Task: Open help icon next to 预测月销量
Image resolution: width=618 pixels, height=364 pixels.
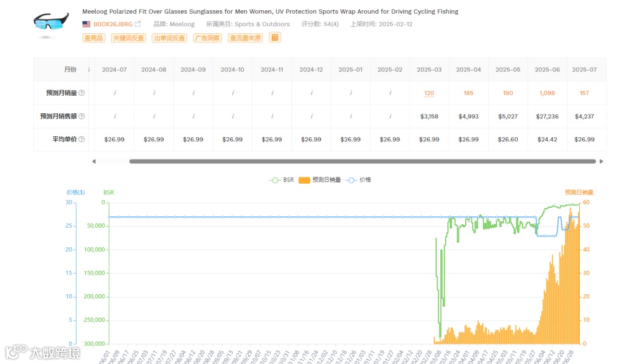Action: [x=82, y=93]
